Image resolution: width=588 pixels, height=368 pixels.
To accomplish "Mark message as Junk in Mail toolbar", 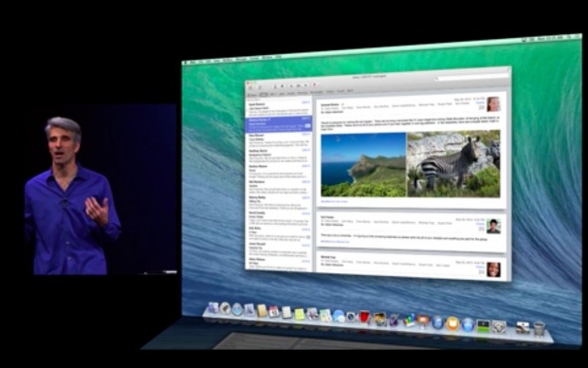I will point(282,86).
